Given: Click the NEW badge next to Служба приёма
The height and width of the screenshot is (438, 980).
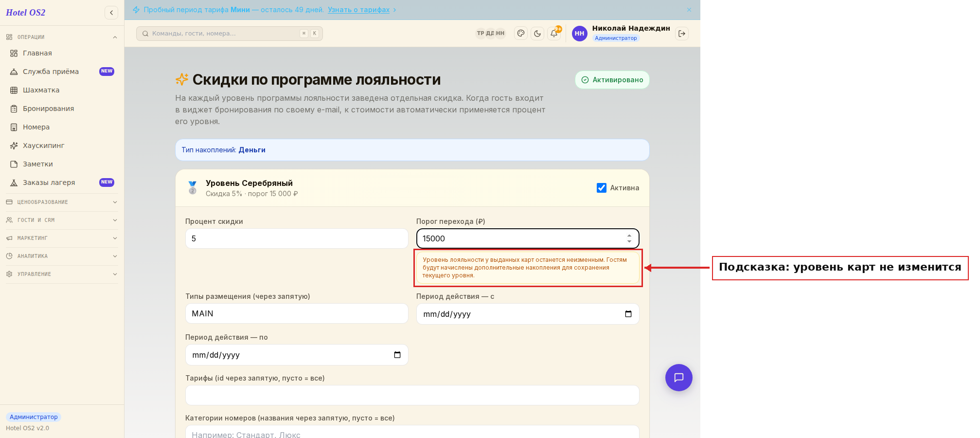Looking at the screenshot, I should point(107,72).
